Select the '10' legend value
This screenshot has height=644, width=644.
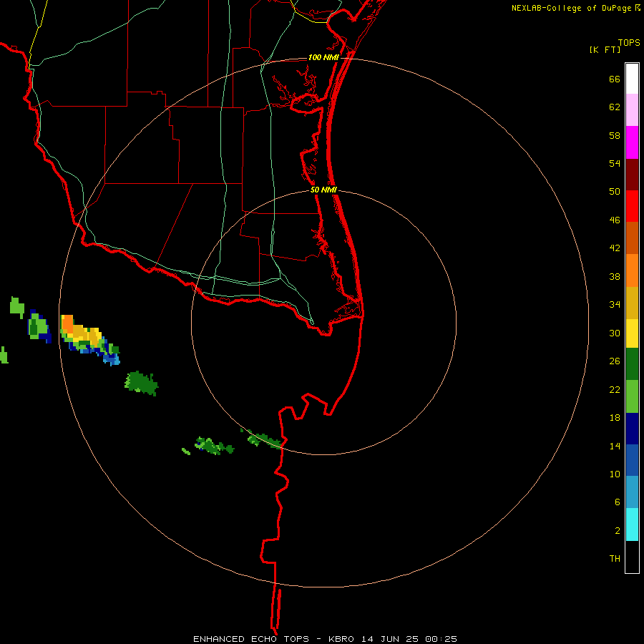point(615,474)
